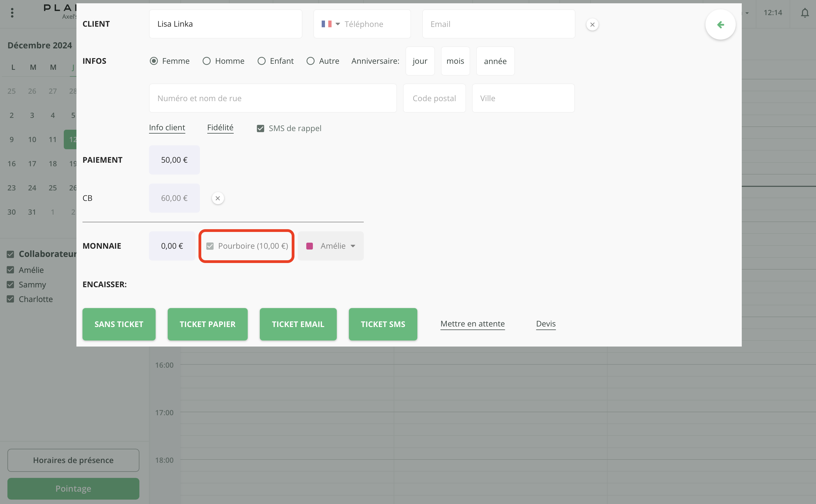Select the Homme radio button
The height and width of the screenshot is (504, 816).
pos(207,61)
